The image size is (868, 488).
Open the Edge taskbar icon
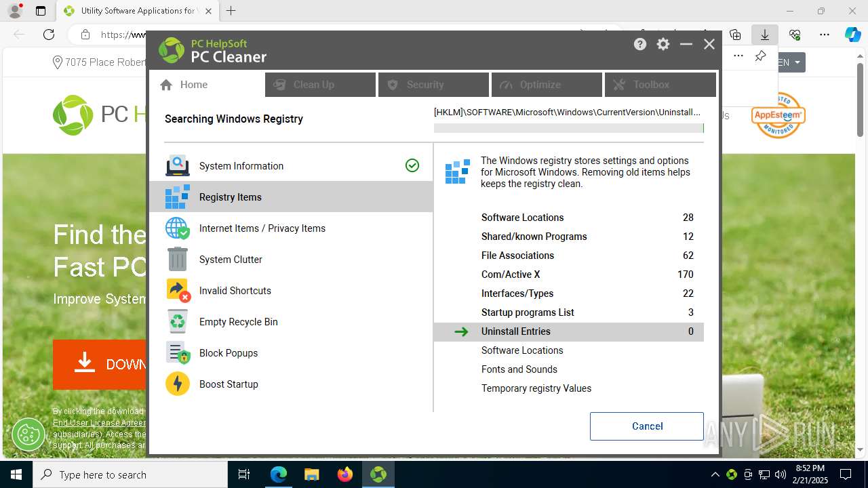[279, 474]
